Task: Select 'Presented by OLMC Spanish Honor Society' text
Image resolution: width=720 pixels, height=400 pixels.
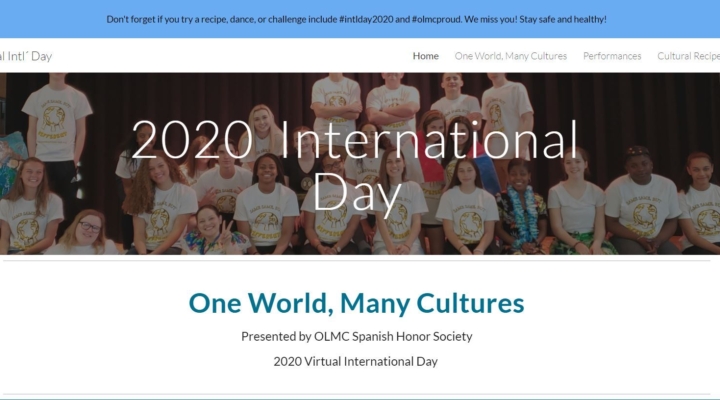Action: [x=357, y=337]
